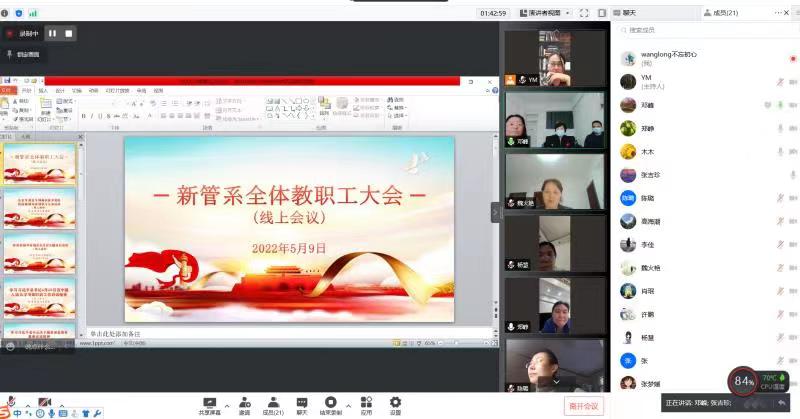Collapse the video strip with the arrow handle

point(494,212)
